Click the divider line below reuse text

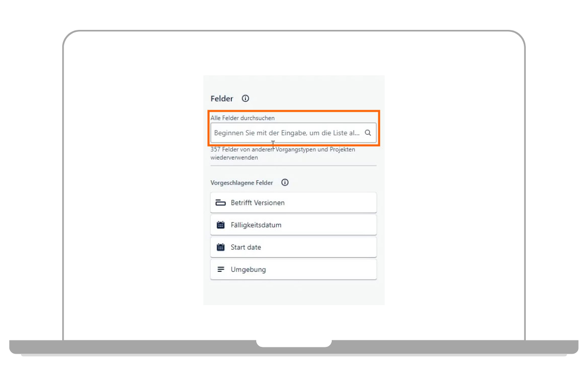point(294,166)
